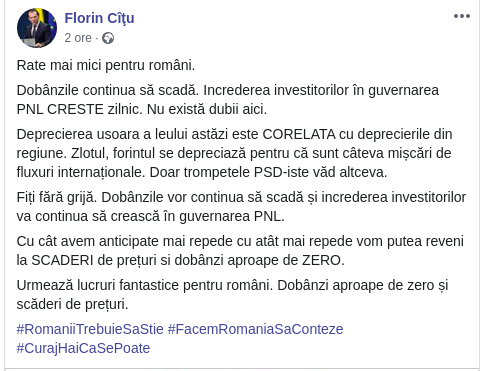Click the phrase 'Fiți fără grijă.'

(x=57, y=197)
